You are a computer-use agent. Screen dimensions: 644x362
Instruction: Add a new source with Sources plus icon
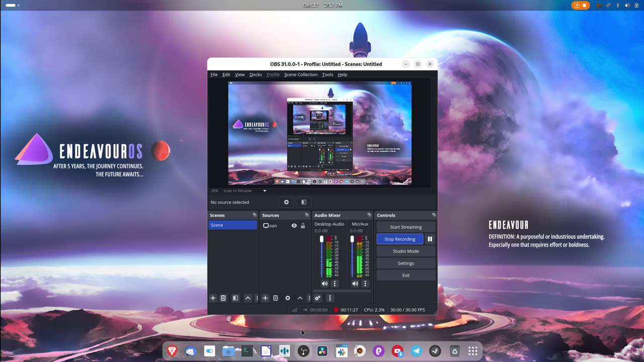(x=265, y=298)
